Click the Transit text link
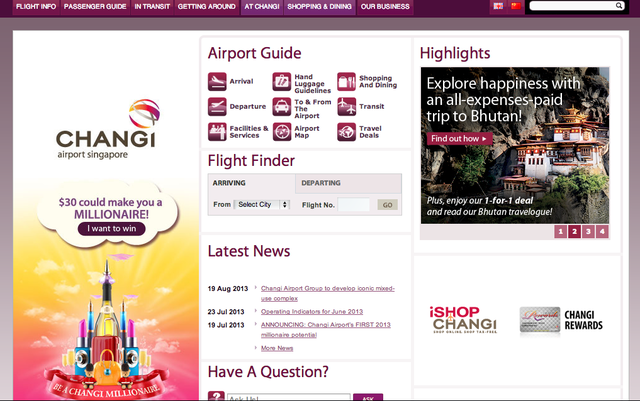 click(371, 107)
